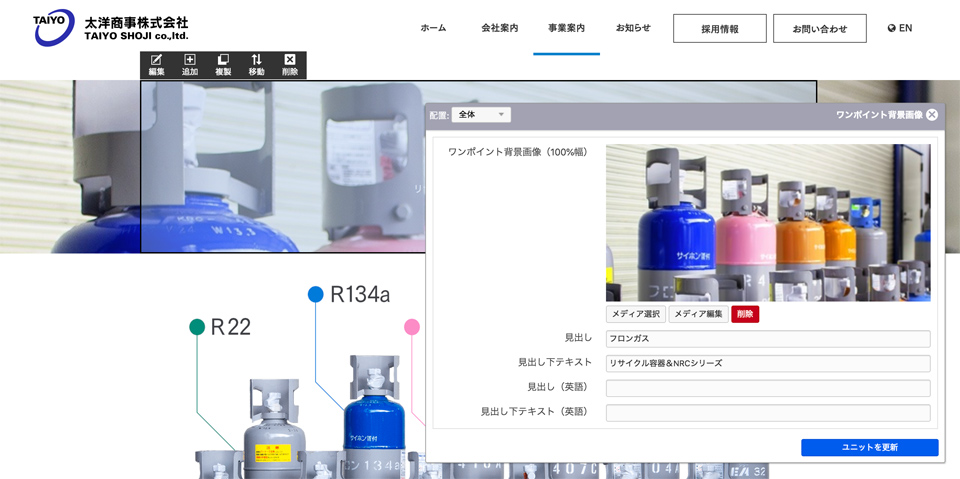
Task: Close the ワンポイント背景画像 dialog
Action: point(932,115)
